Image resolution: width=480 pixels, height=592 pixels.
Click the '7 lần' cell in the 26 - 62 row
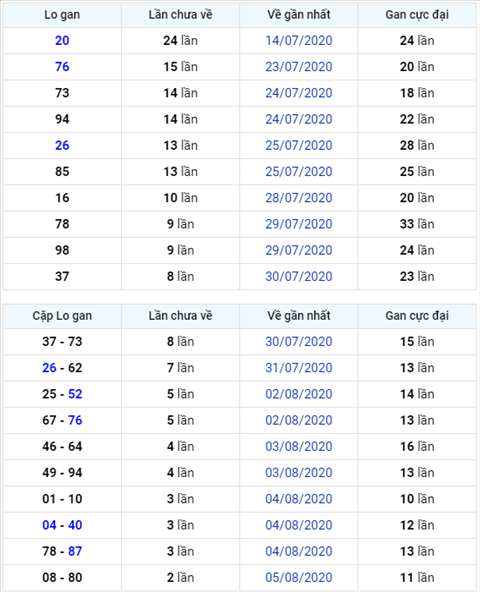pyautogui.click(x=180, y=368)
